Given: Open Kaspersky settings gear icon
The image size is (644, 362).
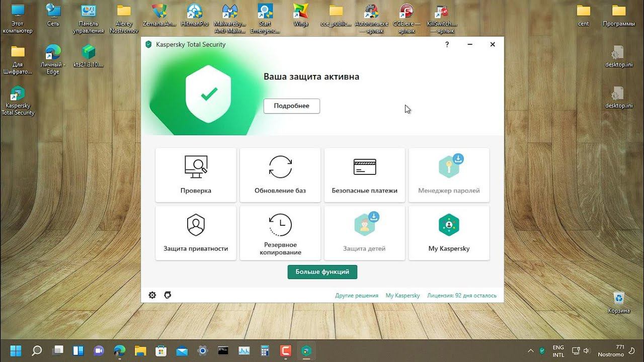Looking at the screenshot, I should click(x=152, y=295).
